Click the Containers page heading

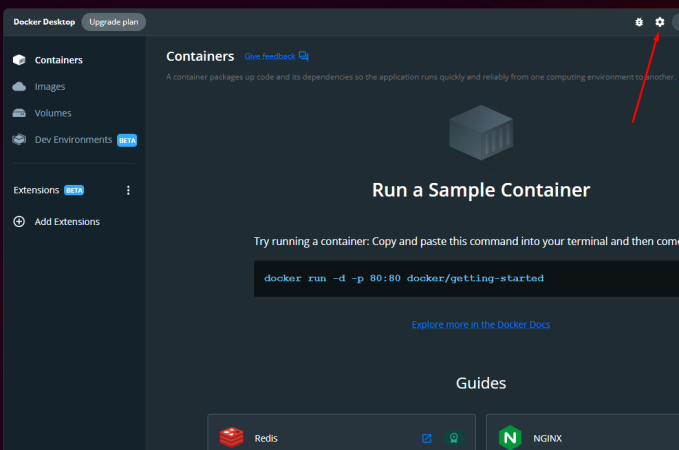click(200, 56)
